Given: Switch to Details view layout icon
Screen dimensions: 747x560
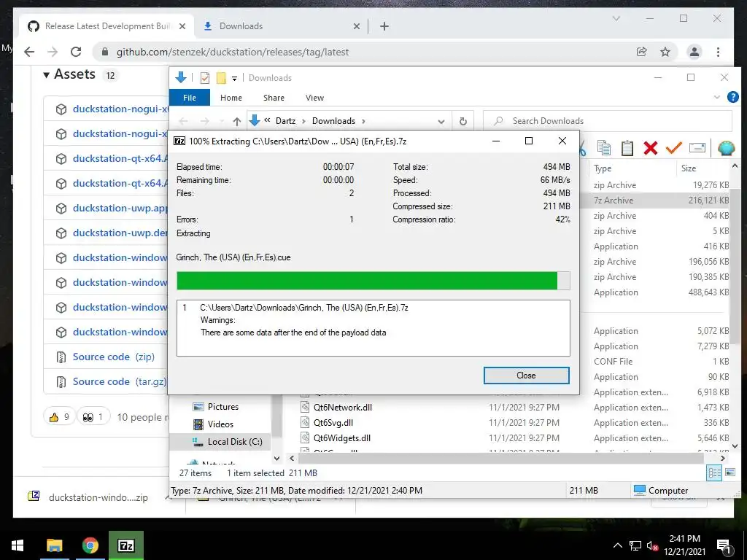Looking at the screenshot, I should [714, 472].
